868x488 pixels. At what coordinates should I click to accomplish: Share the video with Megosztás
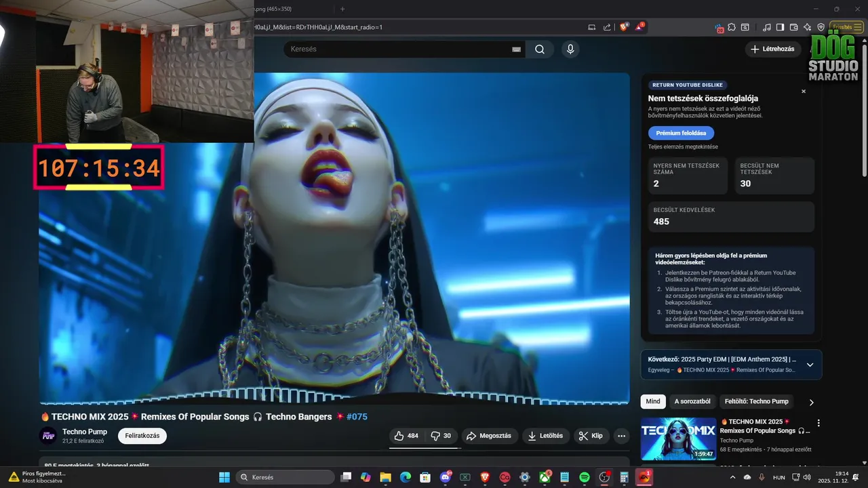490,436
